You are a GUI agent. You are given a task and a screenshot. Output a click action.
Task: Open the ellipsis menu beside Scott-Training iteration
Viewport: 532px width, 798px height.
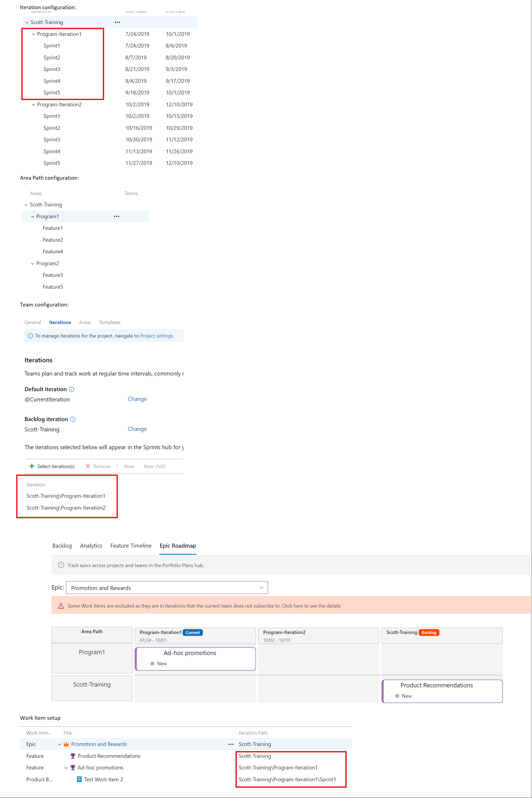click(x=117, y=22)
